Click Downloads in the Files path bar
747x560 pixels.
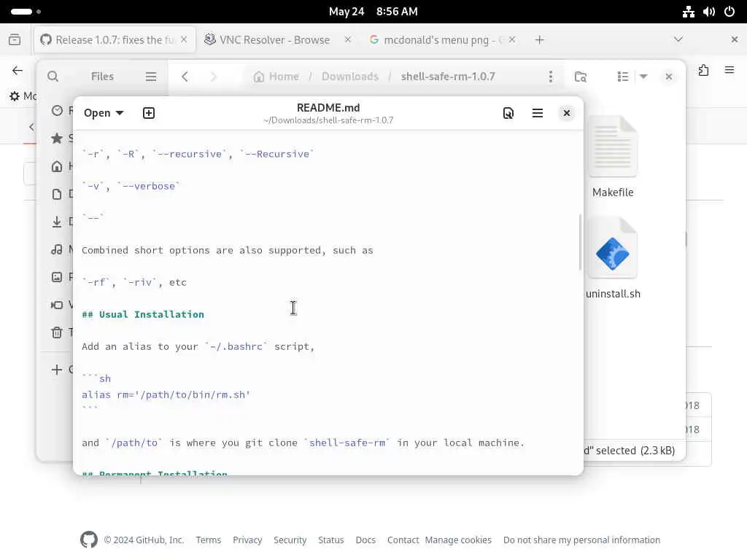pos(350,77)
